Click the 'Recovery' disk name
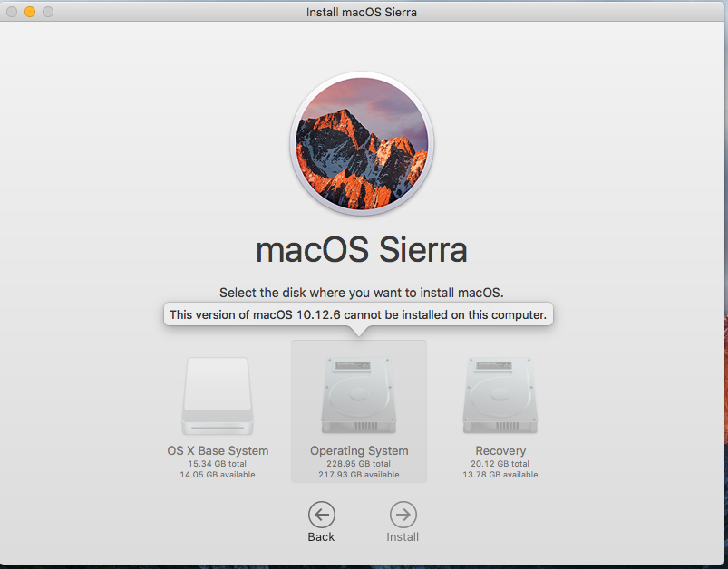The height and width of the screenshot is (569, 728). [500, 450]
